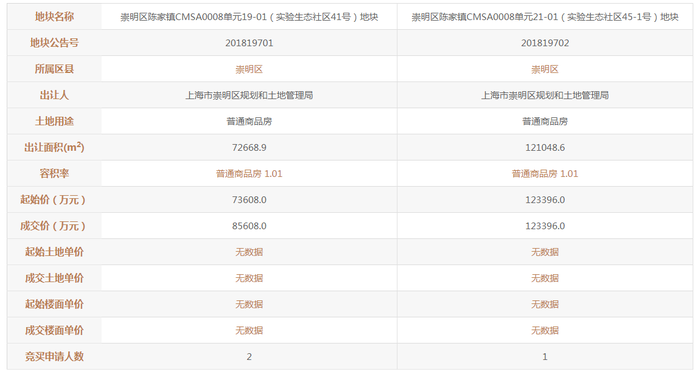
Task: Click 无数据 in 起始土地单价 row, first column
Action: [249, 252]
